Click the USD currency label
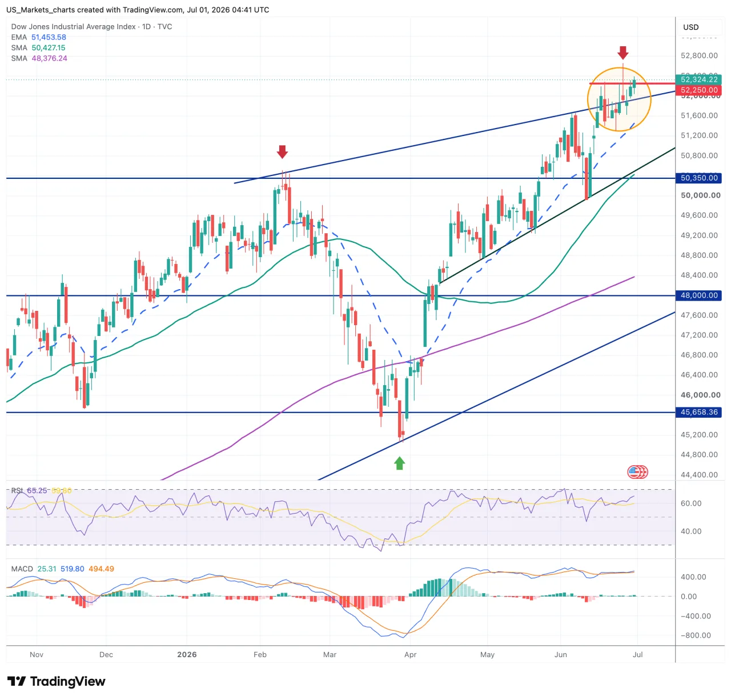This screenshot has height=700, width=731. click(691, 27)
